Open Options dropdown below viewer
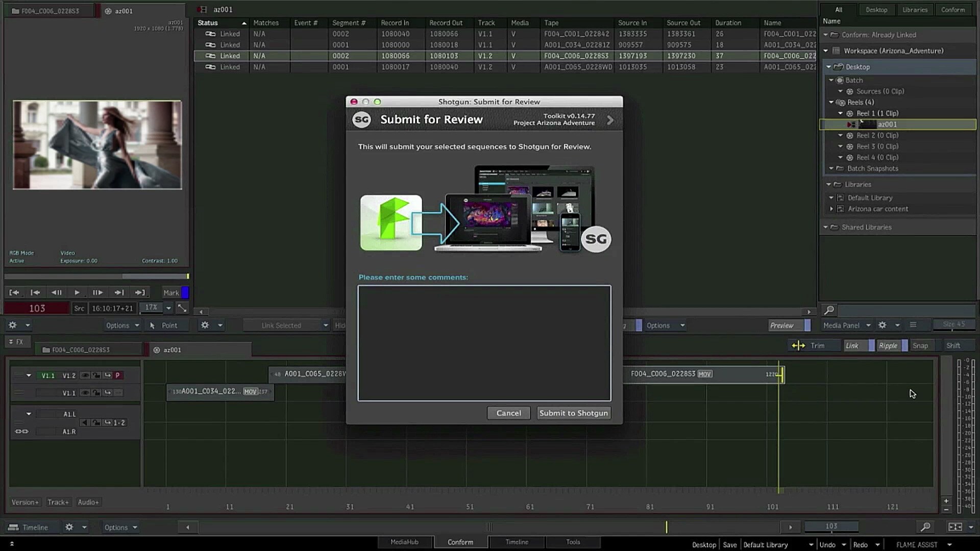Screen dimensions: 980x551 122,325
